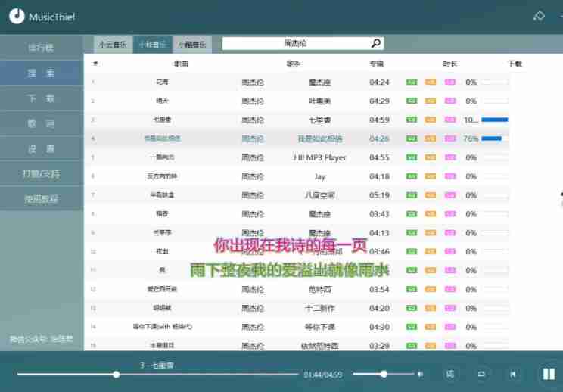Open the 下载 downloads sidebar page

(x=42, y=98)
